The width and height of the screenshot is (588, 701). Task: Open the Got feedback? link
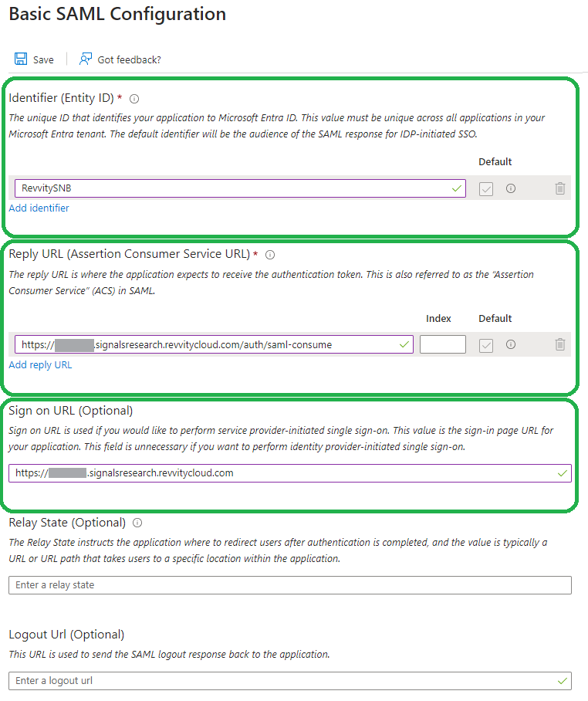coord(129,59)
